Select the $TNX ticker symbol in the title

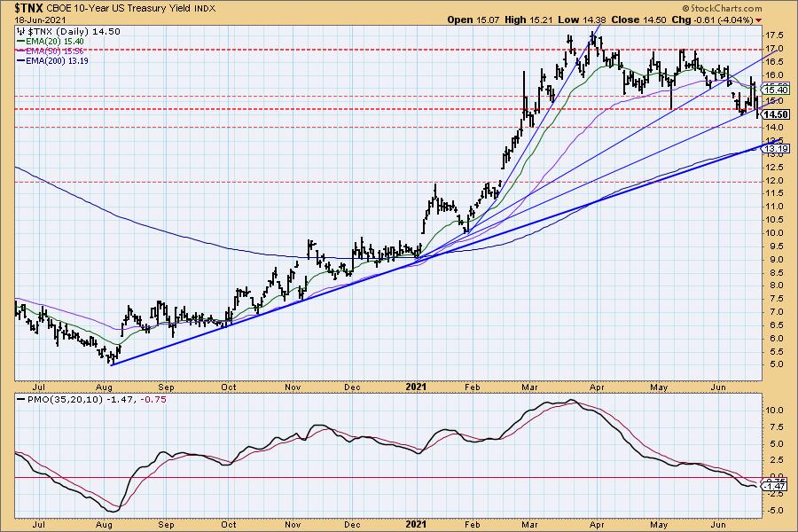tap(29, 8)
